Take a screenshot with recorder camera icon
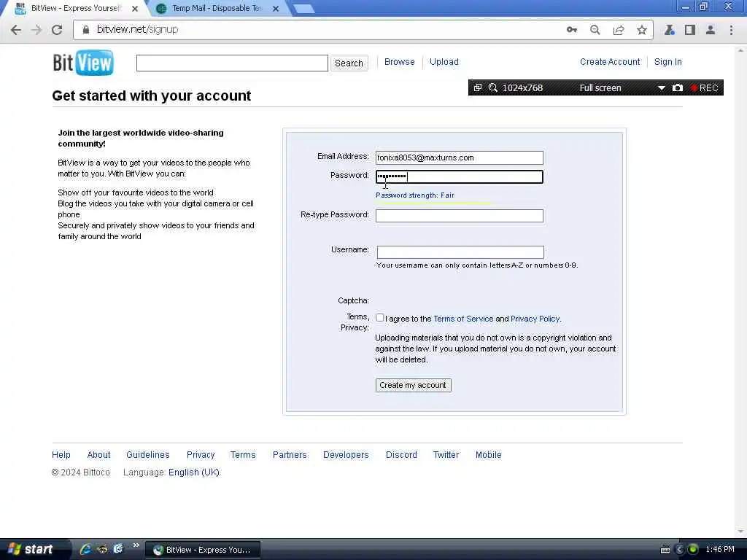 pyautogui.click(x=678, y=87)
